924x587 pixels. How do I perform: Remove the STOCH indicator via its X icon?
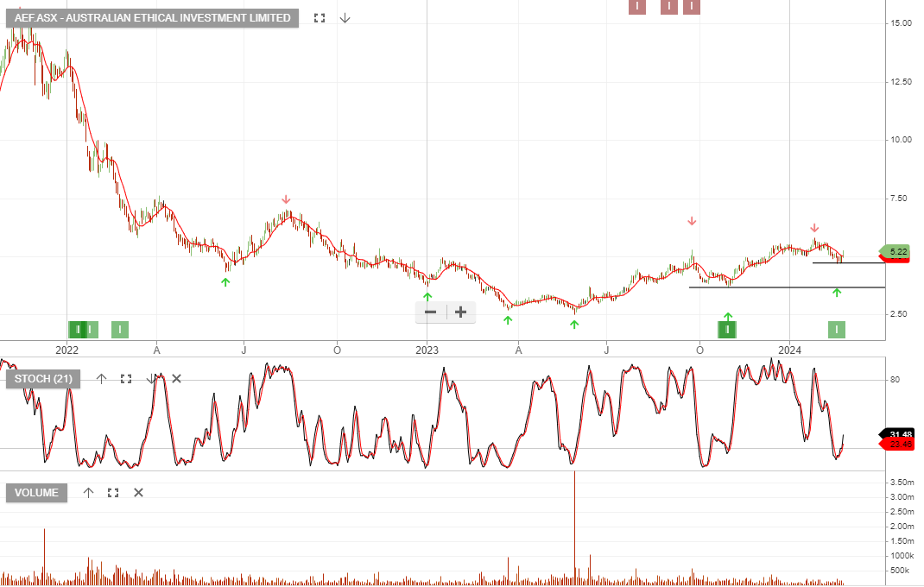(175, 378)
